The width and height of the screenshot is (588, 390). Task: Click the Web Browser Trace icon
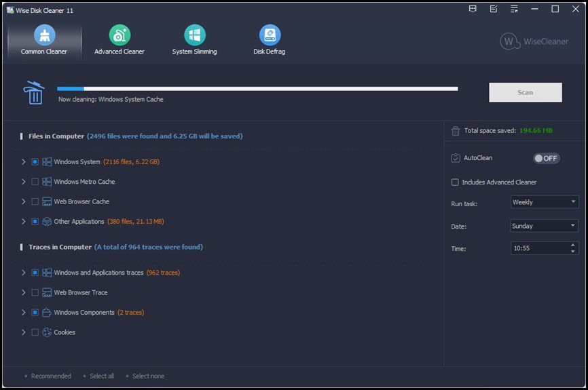47,292
